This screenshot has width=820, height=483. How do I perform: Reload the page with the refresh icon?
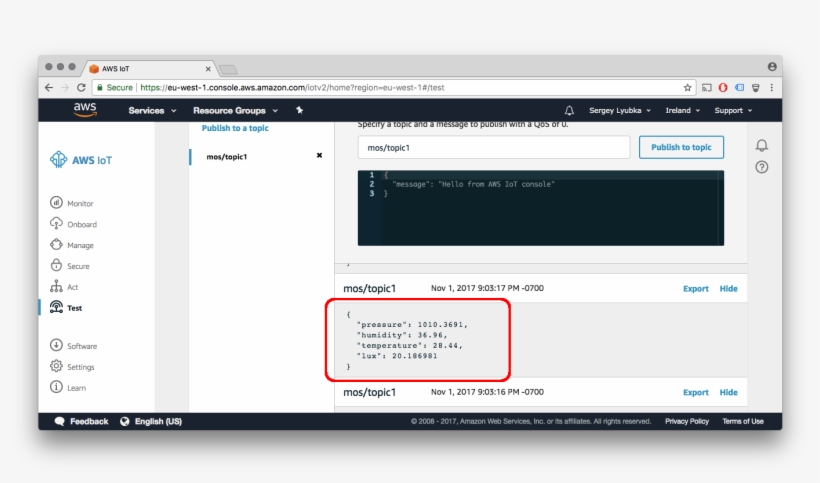coord(81,87)
